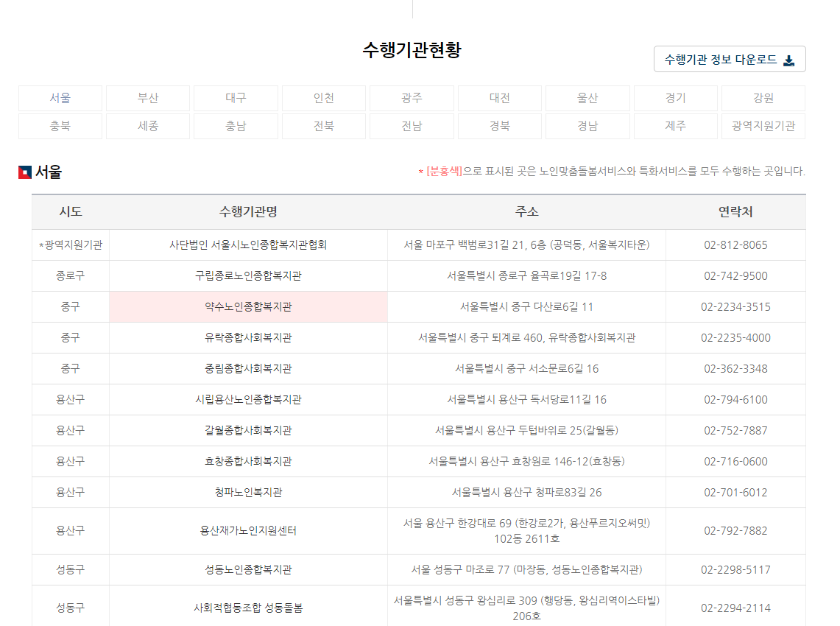The image size is (840, 626).
Task: Switch to the 대전 region
Action: [x=499, y=98]
